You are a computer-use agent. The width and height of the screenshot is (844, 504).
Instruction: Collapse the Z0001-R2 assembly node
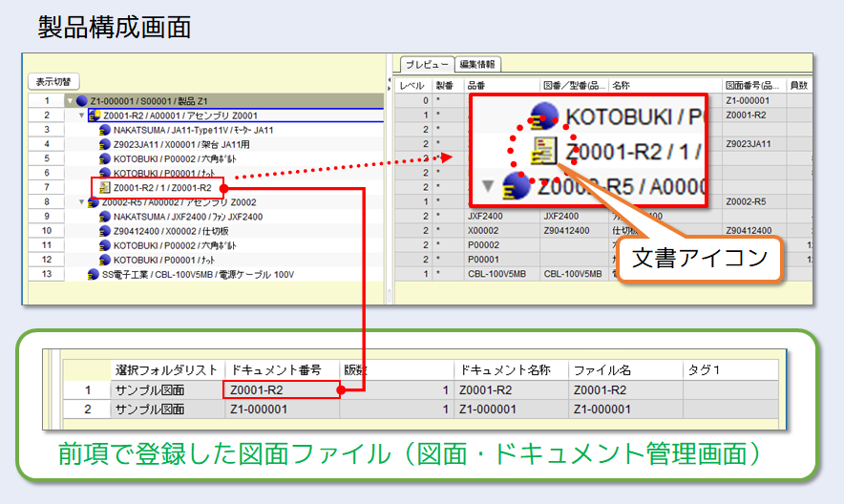pos(81,115)
